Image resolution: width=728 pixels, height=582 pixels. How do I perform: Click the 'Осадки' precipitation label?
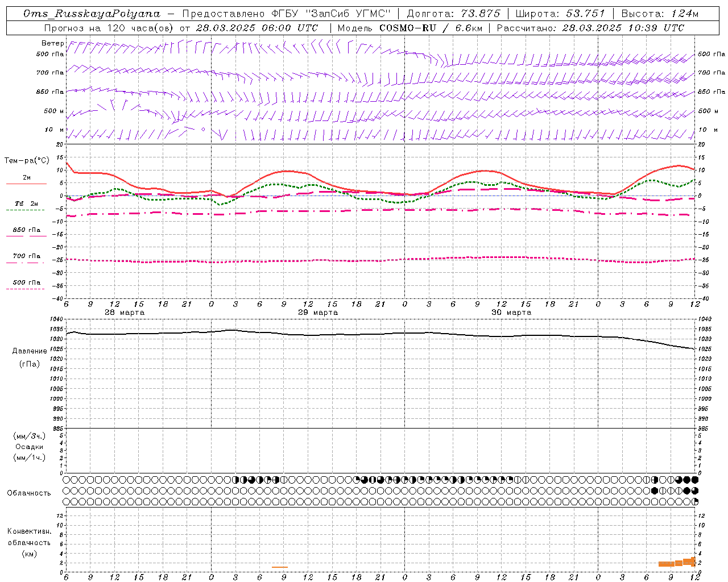[x=30, y=447]
